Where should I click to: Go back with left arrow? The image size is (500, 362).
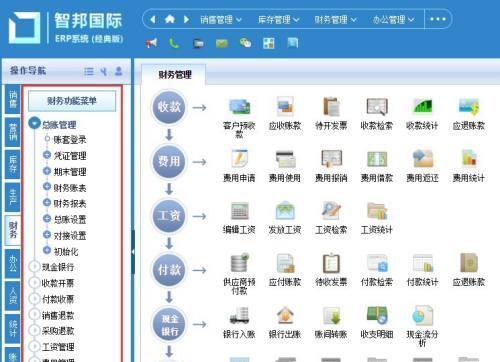pos(153,19)
